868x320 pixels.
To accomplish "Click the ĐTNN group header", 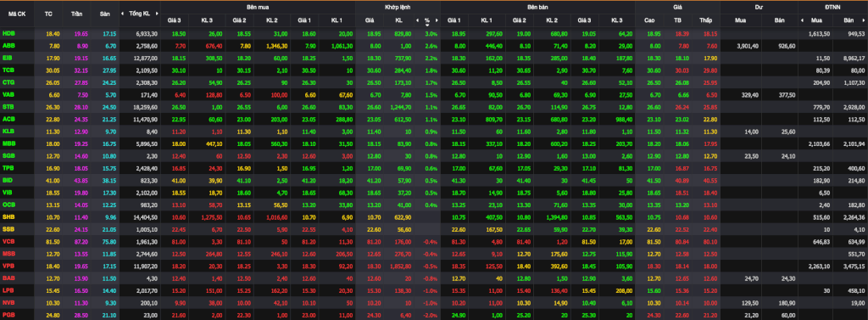I will click(832, 7).
